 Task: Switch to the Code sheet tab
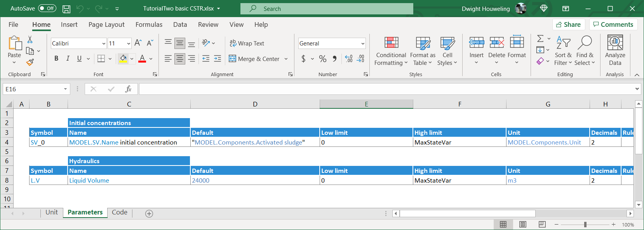(119, 212)
